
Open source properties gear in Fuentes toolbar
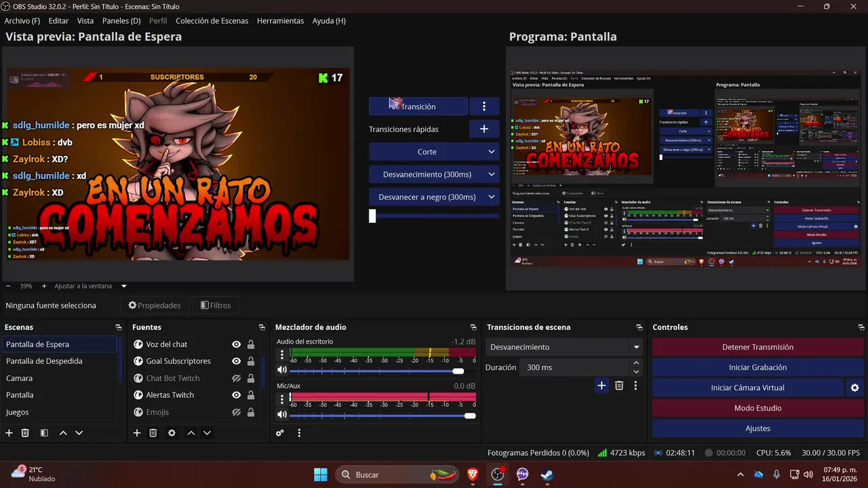(x=172, y=432)
